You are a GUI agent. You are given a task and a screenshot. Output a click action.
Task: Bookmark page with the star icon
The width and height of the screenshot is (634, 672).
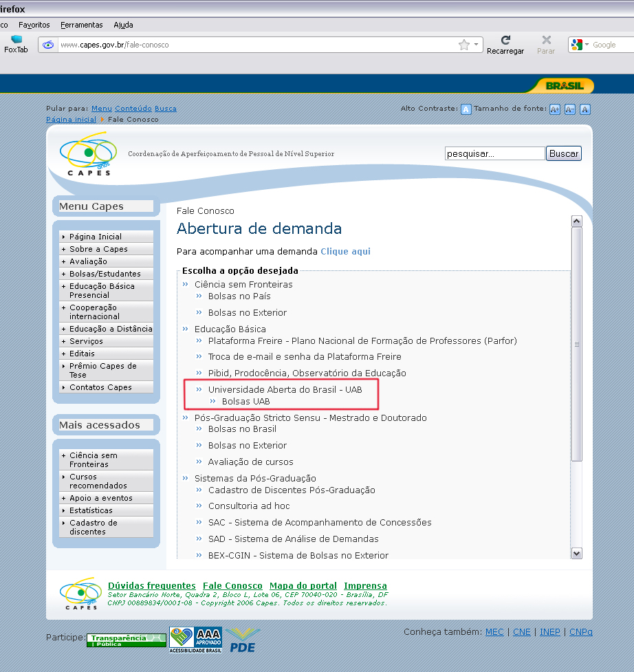click(463, 45)
